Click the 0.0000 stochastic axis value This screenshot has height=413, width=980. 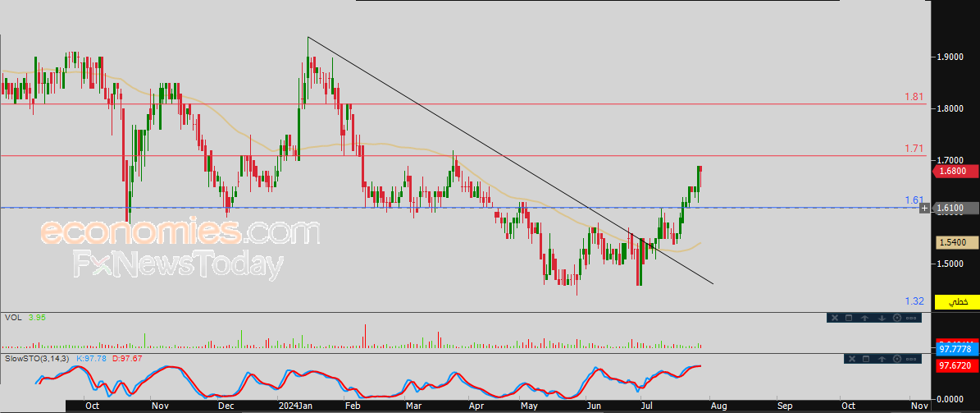click(950, 398)
